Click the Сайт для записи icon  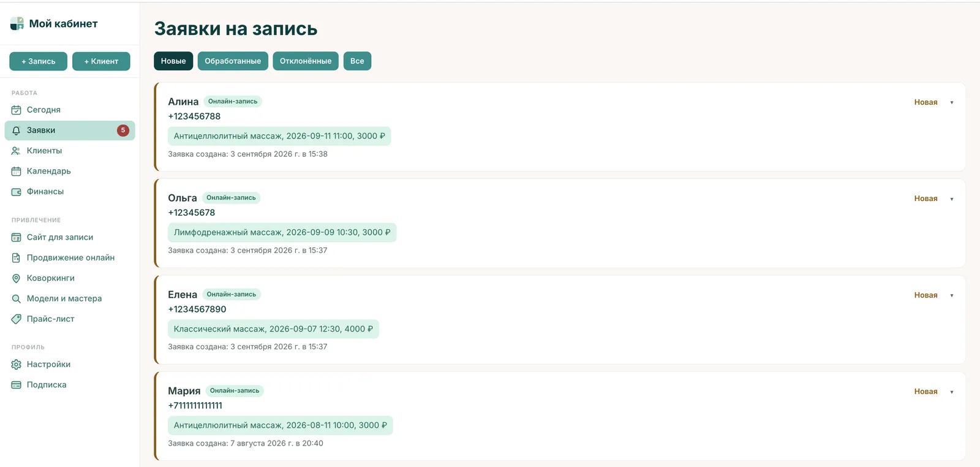tap(17, 238)
